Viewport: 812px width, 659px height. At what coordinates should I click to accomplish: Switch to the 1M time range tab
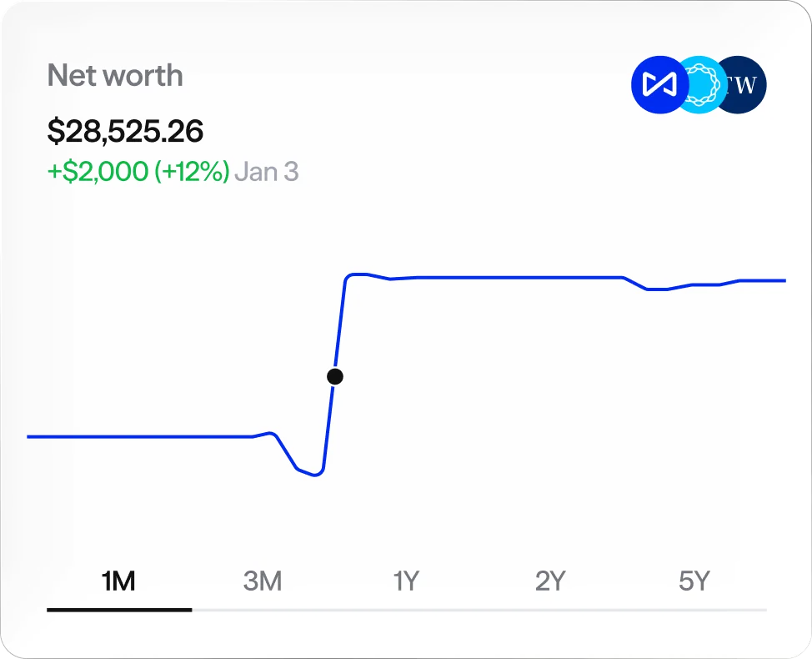tap(118, 581)
